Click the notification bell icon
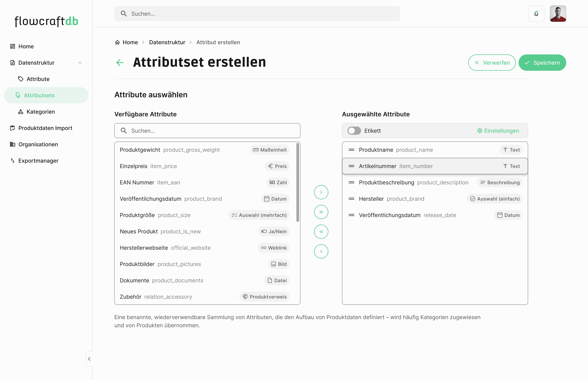The height and width of the screenshot is (380, 588). (x=536, y=14)
